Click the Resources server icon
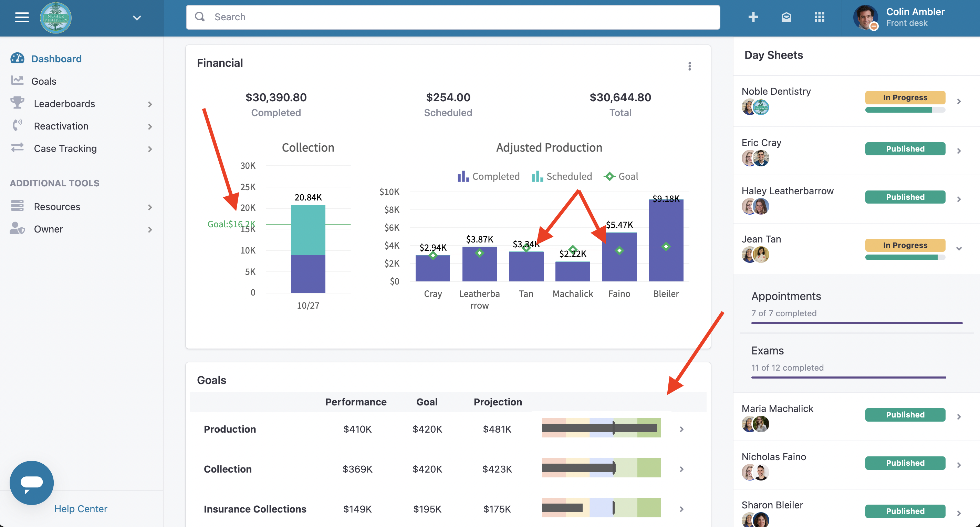Image resolution: width=980 pixels, height=527 pixels. tap(18, 206)
